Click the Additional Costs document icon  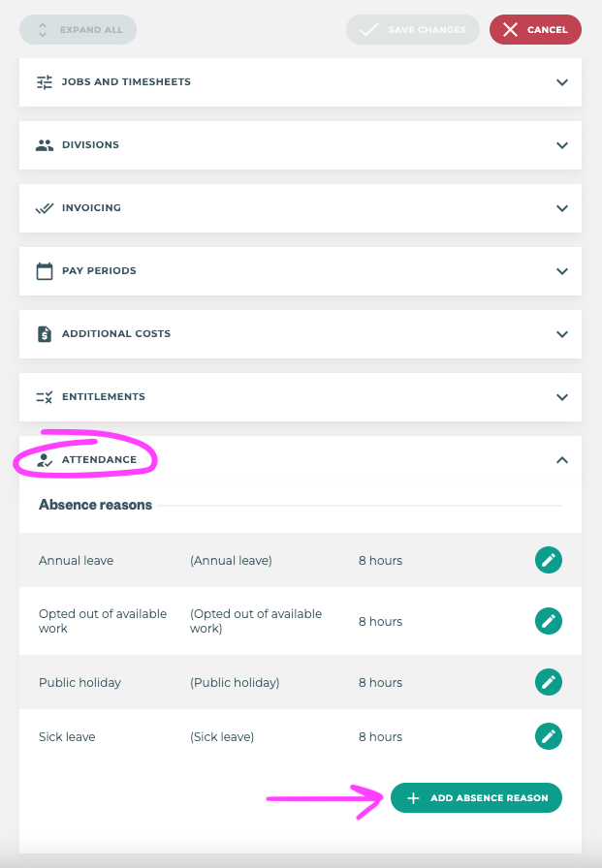(45, 334)
